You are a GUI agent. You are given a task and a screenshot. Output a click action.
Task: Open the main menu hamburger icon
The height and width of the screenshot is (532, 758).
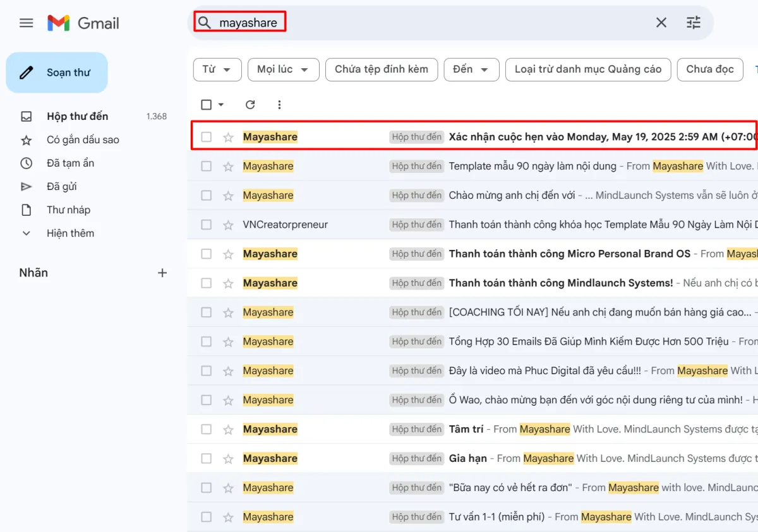point(26,23)
